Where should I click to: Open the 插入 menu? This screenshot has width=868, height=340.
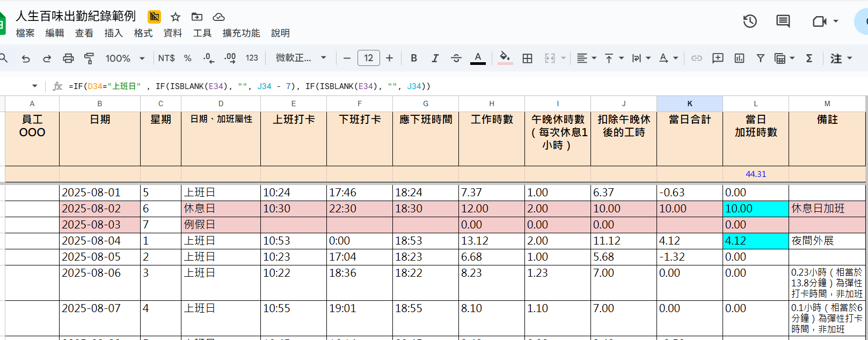coord(113,33)
